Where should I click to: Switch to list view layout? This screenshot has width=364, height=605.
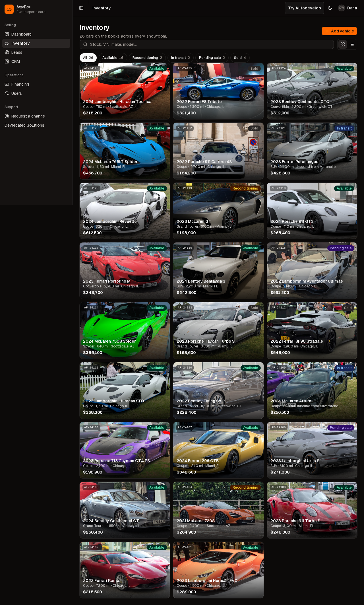(x=352, y=44)
